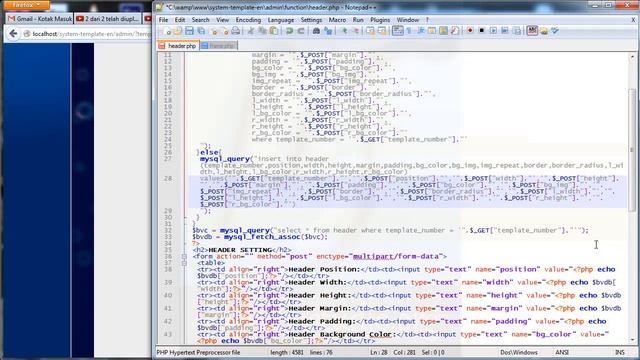Start macro recording with red dot

tap(470, 31)
